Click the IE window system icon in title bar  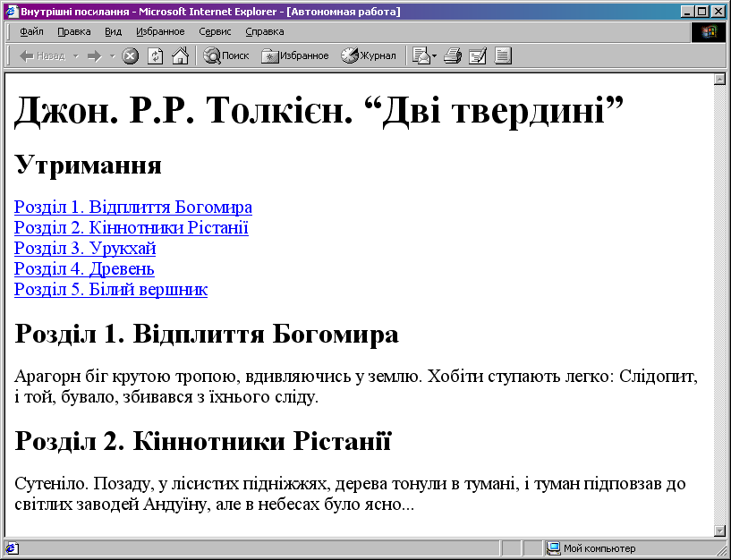click(x=12, y=12)
